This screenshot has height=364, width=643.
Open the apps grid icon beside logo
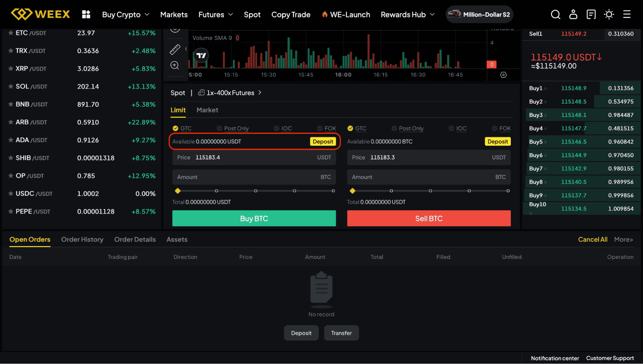pos(86,14)
